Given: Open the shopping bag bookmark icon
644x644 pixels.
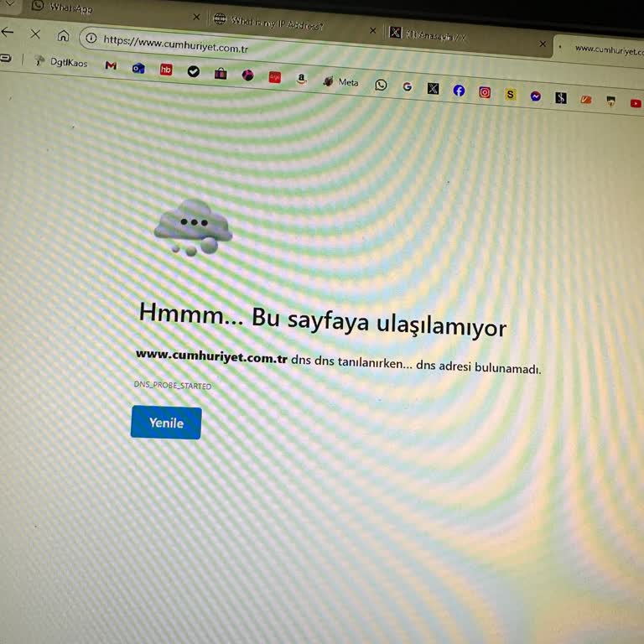Looking at the screenshot, I should point(221,74).
